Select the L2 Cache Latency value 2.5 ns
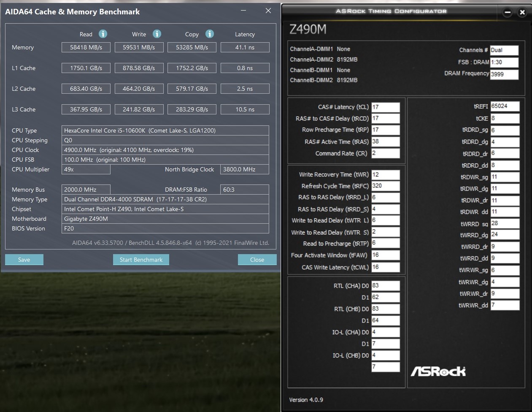 (245, 89)
